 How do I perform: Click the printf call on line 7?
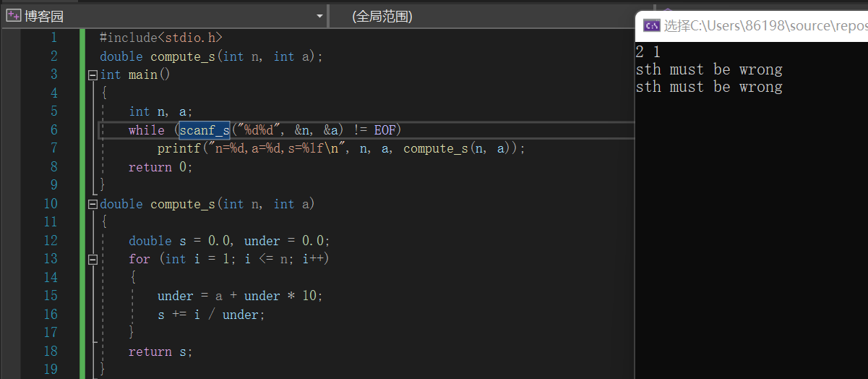[179, 149]
